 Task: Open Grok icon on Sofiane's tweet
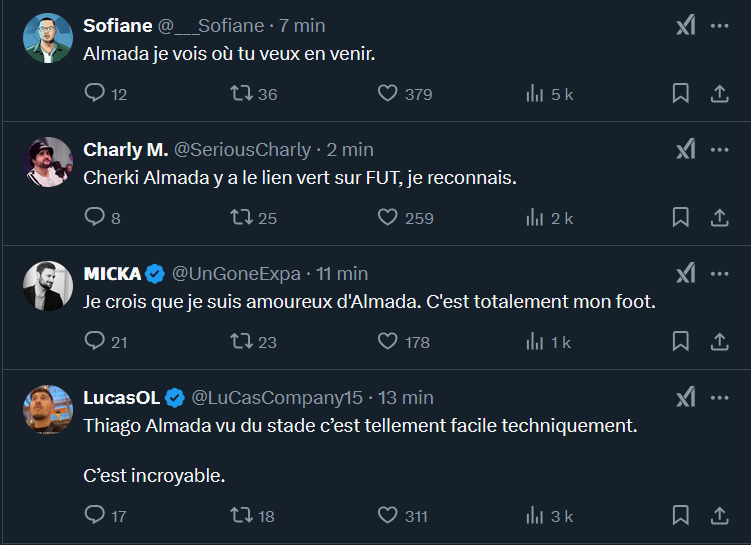pyautogui.click(x=685, y=26)
